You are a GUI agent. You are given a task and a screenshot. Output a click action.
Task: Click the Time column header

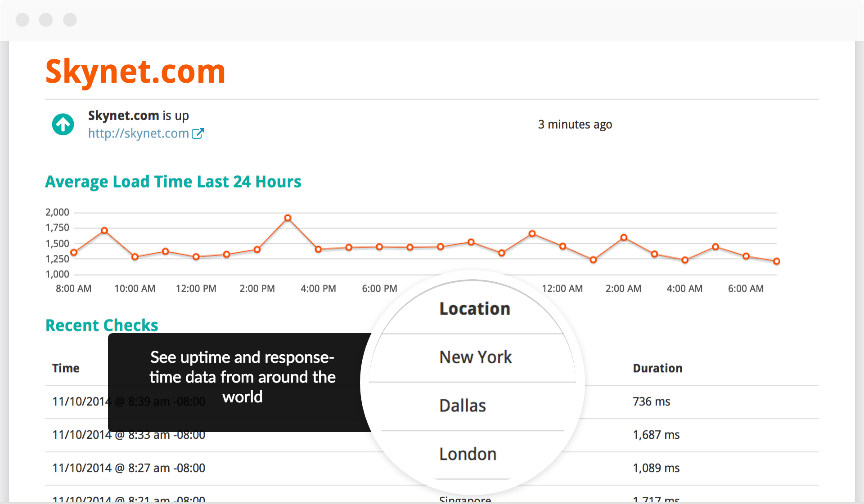tap(66, 368)
